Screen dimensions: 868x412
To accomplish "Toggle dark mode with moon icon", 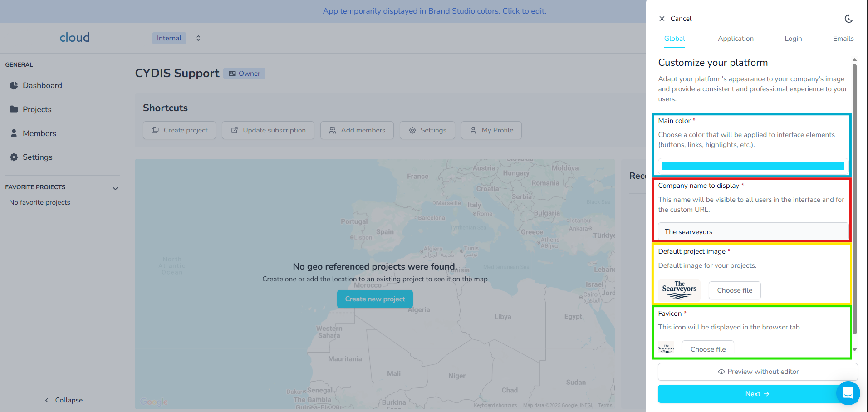I will pyautogui.click(x=848, y=19).
